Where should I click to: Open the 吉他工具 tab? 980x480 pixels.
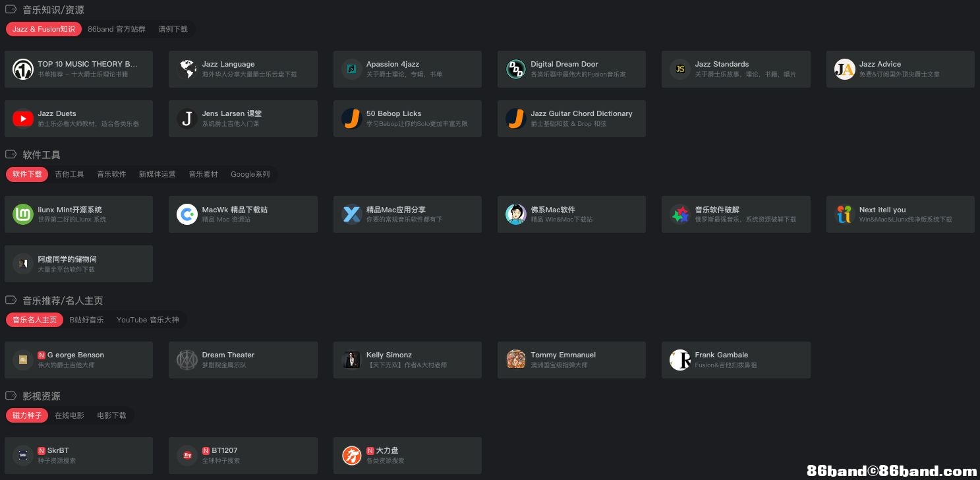[69, 174]
